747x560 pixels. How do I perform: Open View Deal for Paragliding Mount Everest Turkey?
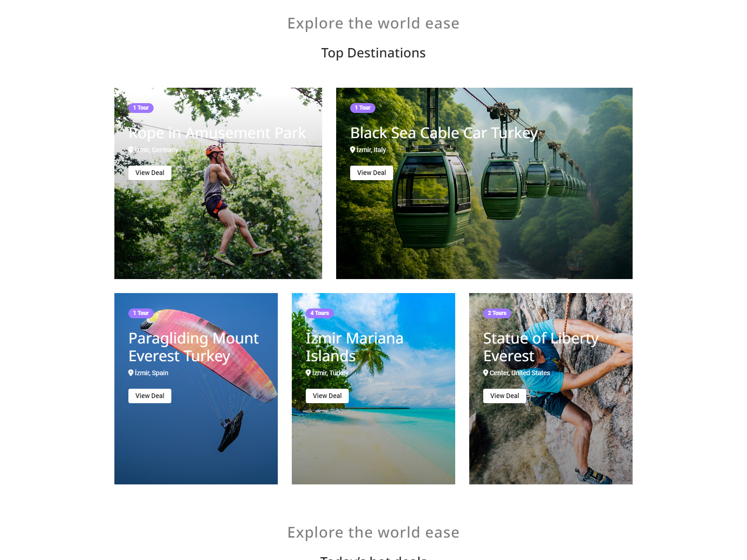click(x=150, y=396)
